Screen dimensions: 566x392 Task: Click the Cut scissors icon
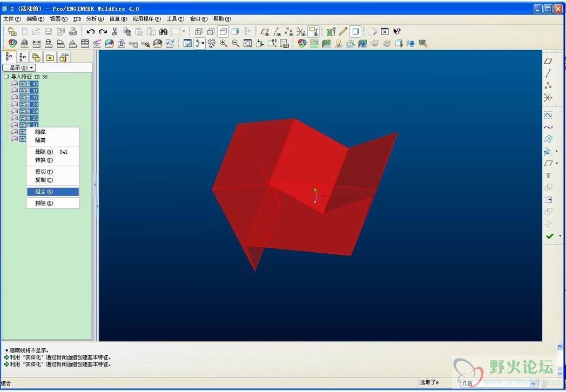tap(115, 32)
